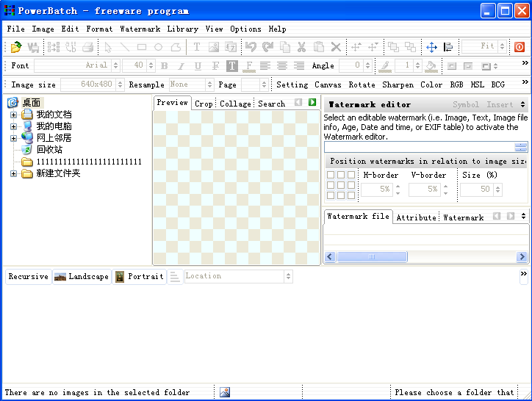The height and width of the screenshot is (401, 532).
Task: Click the align objects icon beside move tool
Action: [447, 47]
